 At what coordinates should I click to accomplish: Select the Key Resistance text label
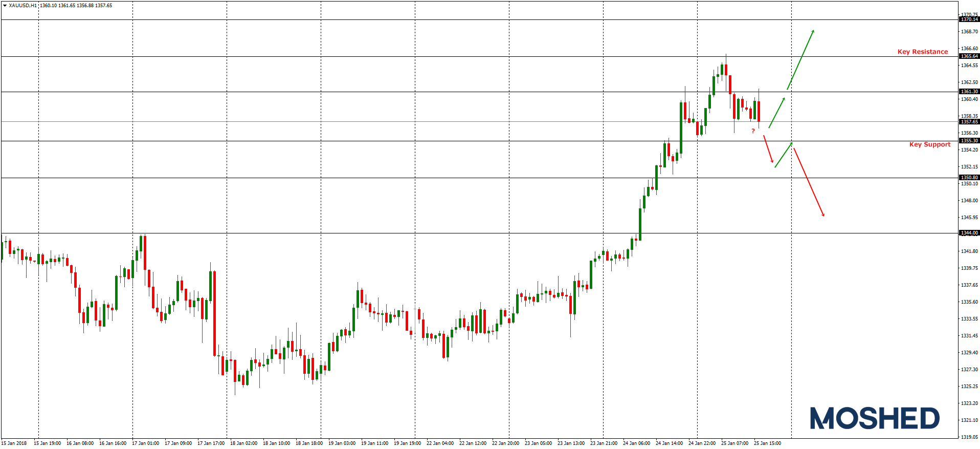click(x=922, y=52)
